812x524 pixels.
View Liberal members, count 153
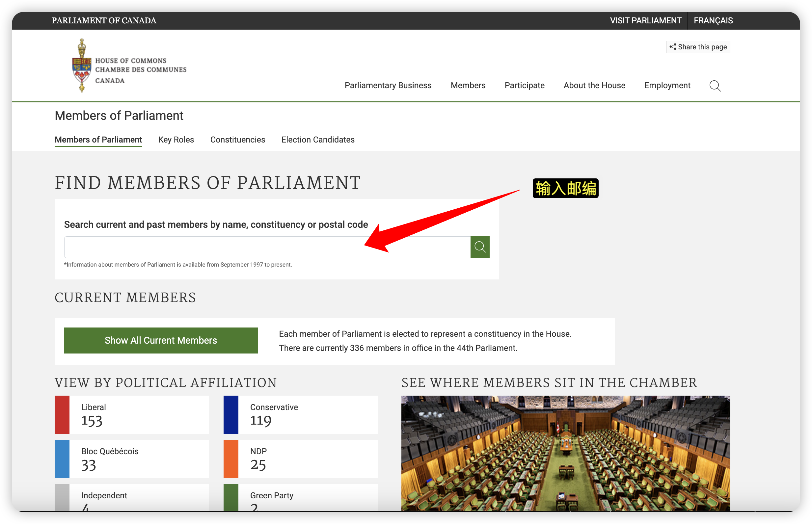pyautogui.click(x=132, y=414)
